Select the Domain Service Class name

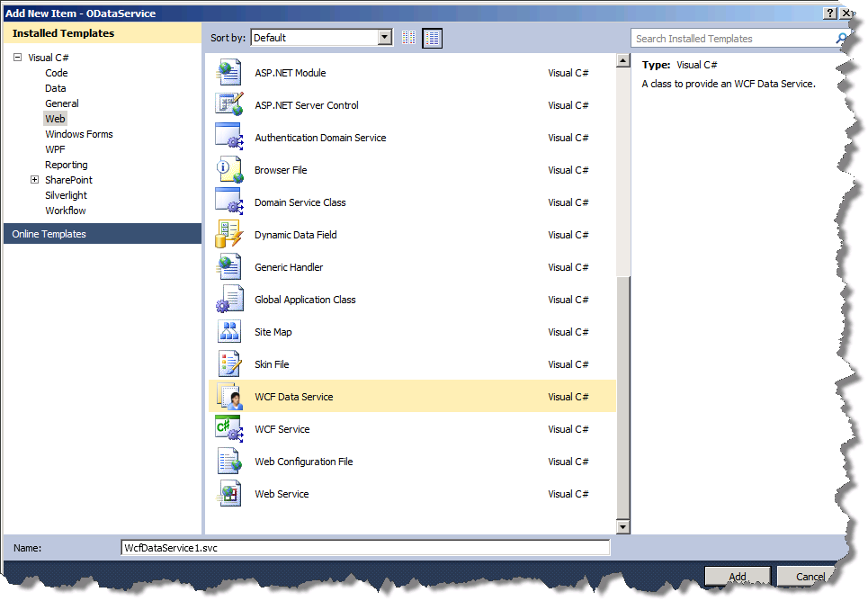coord(300,202)
